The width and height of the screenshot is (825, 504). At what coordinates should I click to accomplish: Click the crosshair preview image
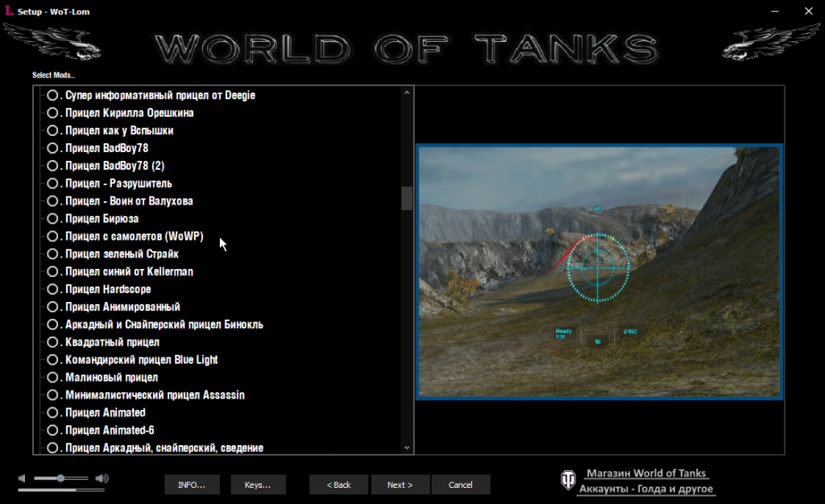coord(599,271)
